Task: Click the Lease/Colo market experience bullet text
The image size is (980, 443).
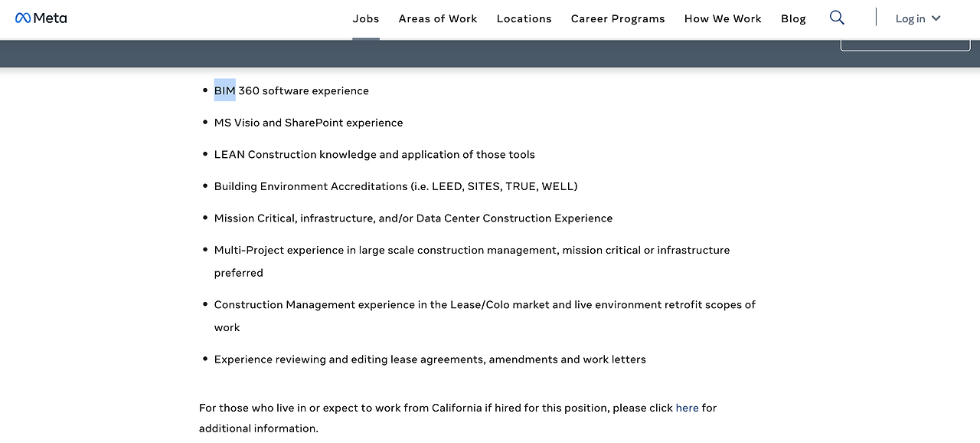Action: (485, 304)
